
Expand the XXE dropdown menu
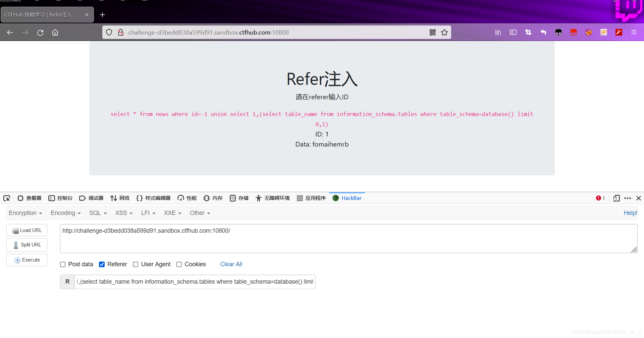click(173, 213)
